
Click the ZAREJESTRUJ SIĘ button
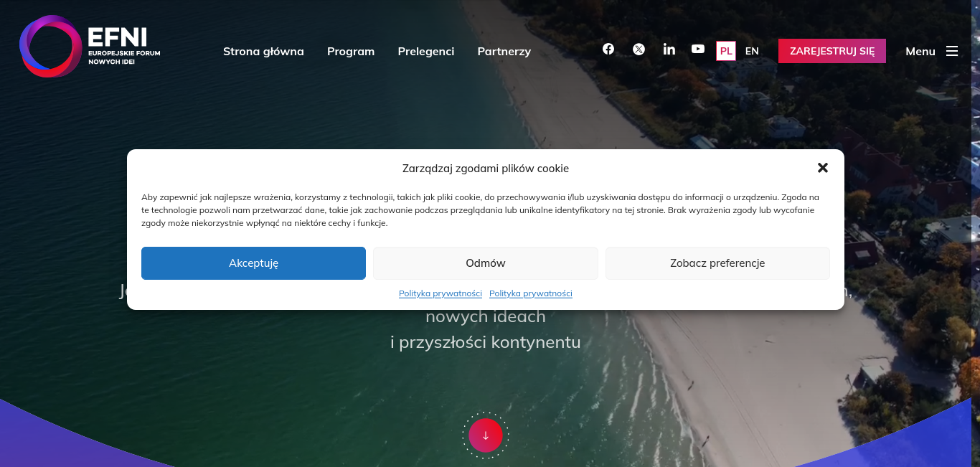click(832, 51)
